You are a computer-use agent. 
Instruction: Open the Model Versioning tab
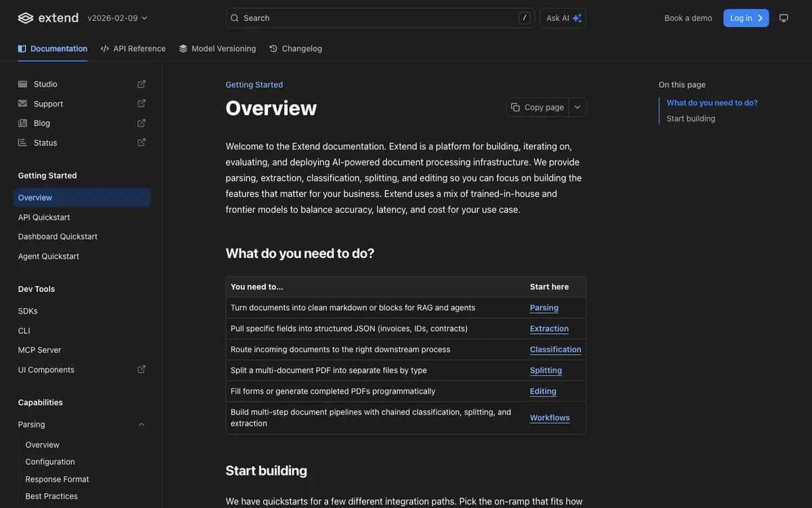(x=217, y=49)
